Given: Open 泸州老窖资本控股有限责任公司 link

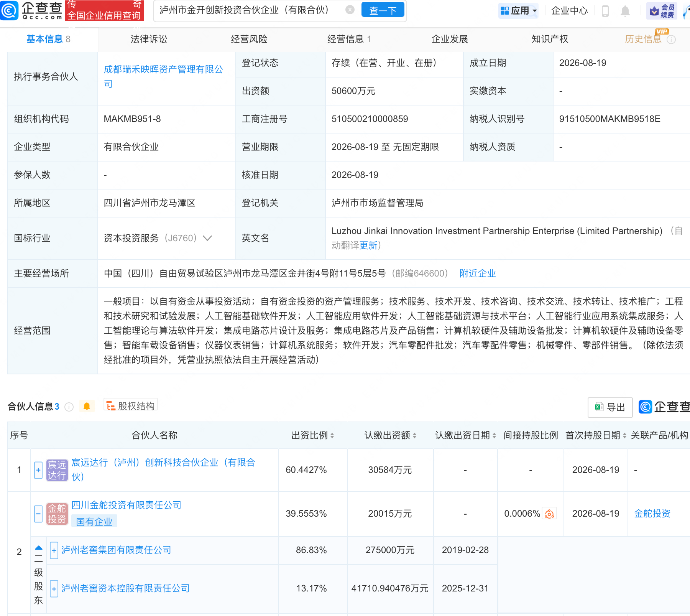Looking at the screenshot, I should [125, 588].
